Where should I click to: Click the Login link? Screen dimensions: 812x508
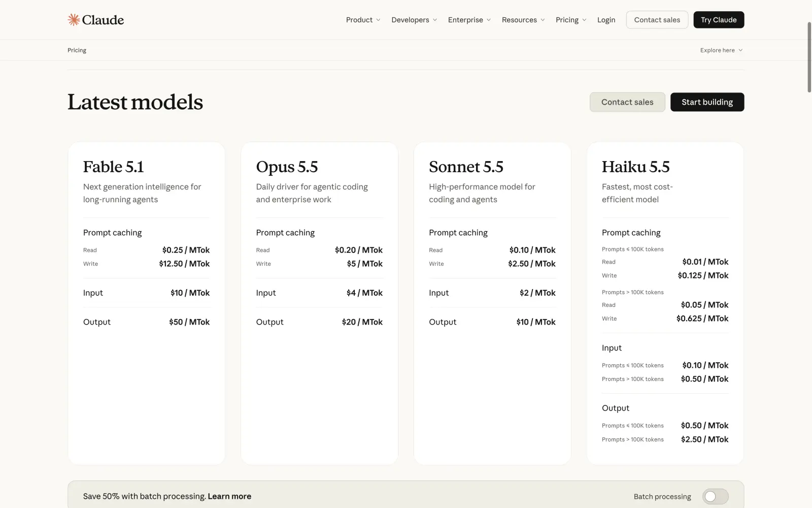point(606,20)
